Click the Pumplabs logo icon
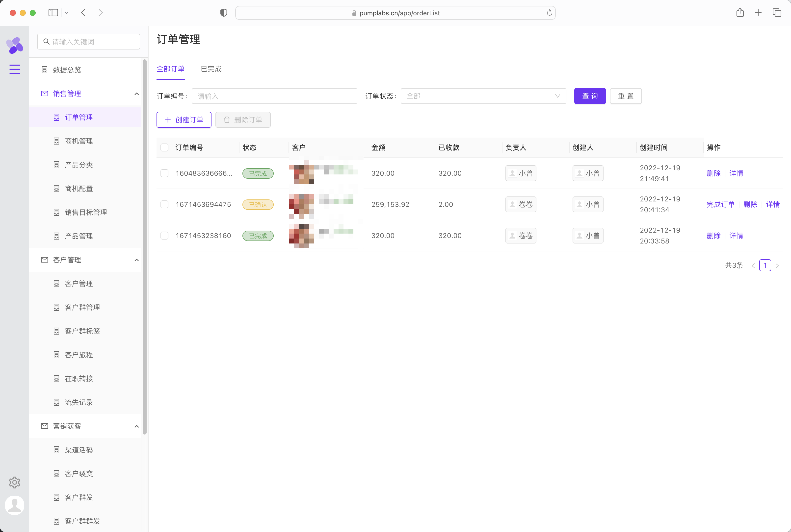Screen dimensions: 791x532 (15, 45)
